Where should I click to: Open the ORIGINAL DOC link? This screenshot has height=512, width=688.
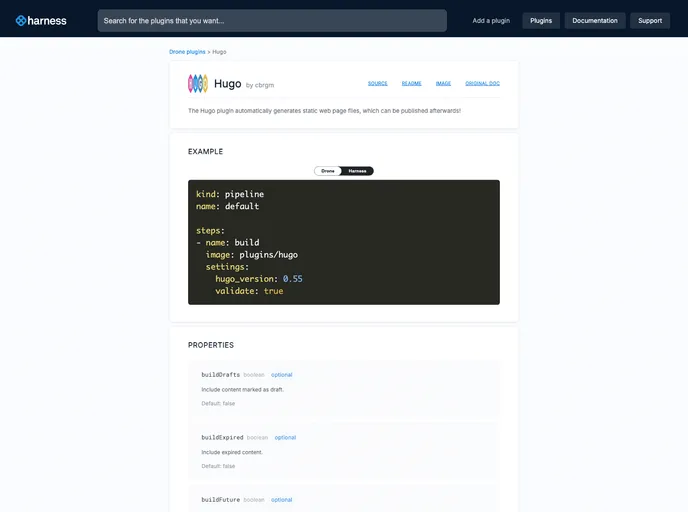(x=482, y=83)
